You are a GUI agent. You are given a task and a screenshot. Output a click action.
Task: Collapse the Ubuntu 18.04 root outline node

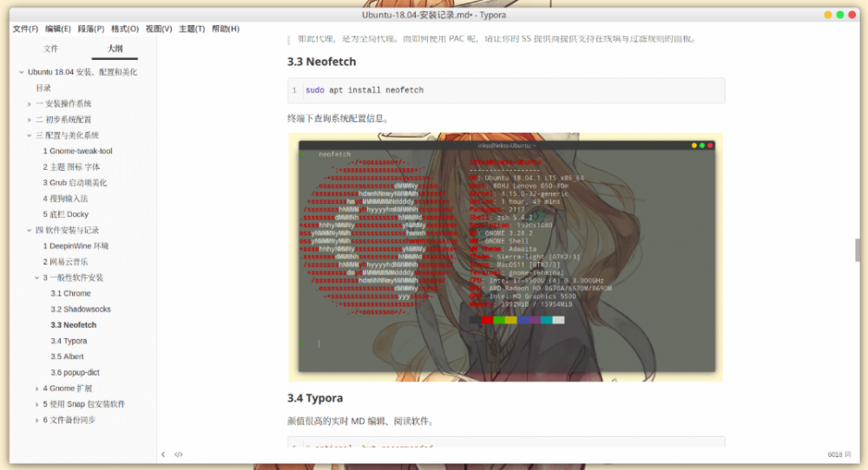coord(22,72)
